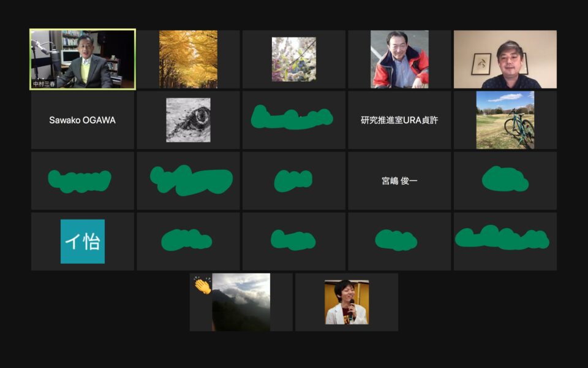Select the active speaker tile 中村三春
Image resolution: width=588 pixels, height=368 pixels.
pos(83,59)
